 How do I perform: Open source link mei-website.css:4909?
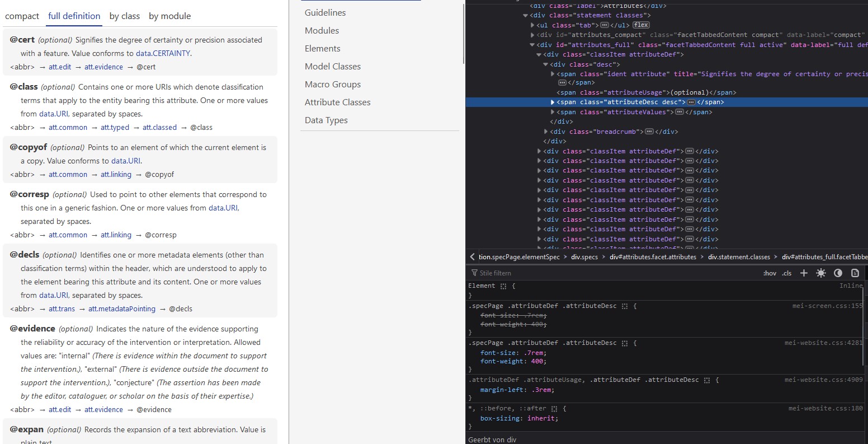click(824, 380)
